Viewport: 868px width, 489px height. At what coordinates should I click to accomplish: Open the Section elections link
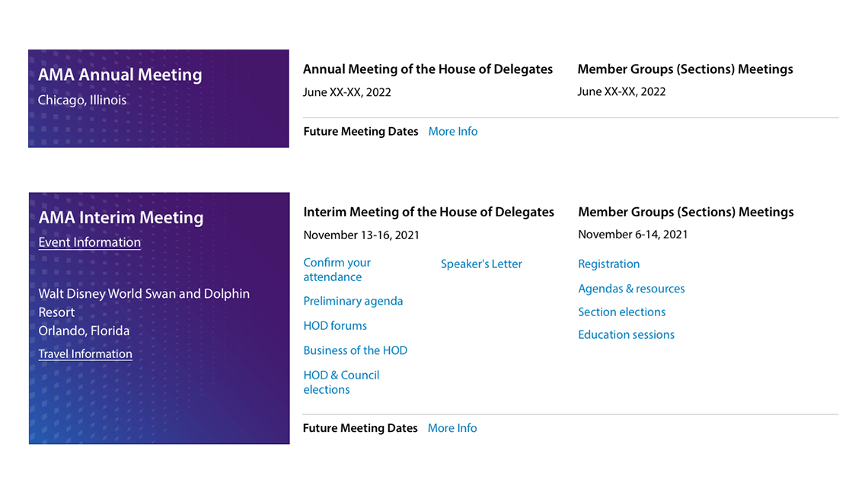pos(621,312)
